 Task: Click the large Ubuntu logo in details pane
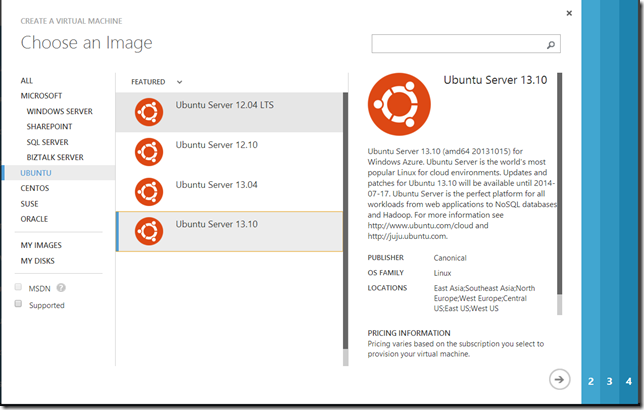coord(399,104)
